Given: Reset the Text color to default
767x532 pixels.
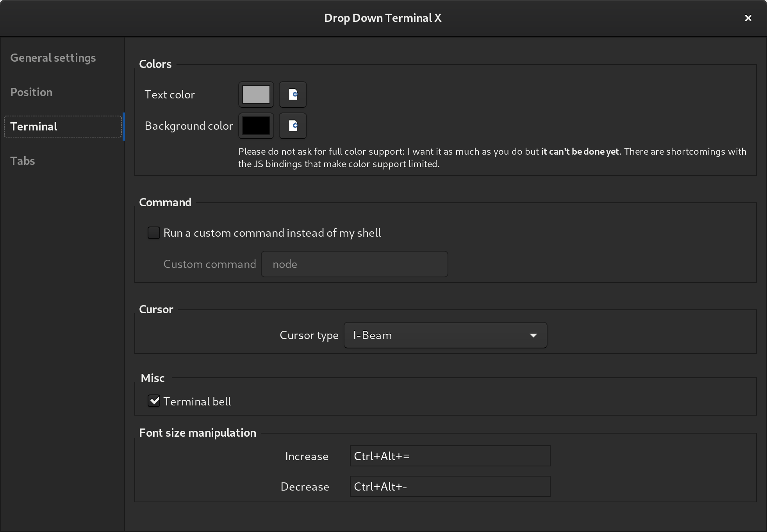Looking at the screenshot, I should click(x=293, y=95).
